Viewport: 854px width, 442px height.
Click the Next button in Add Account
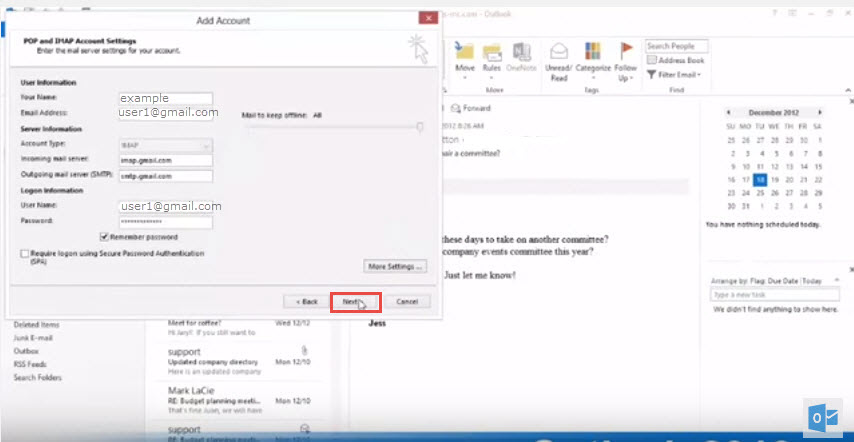(355, 302)
